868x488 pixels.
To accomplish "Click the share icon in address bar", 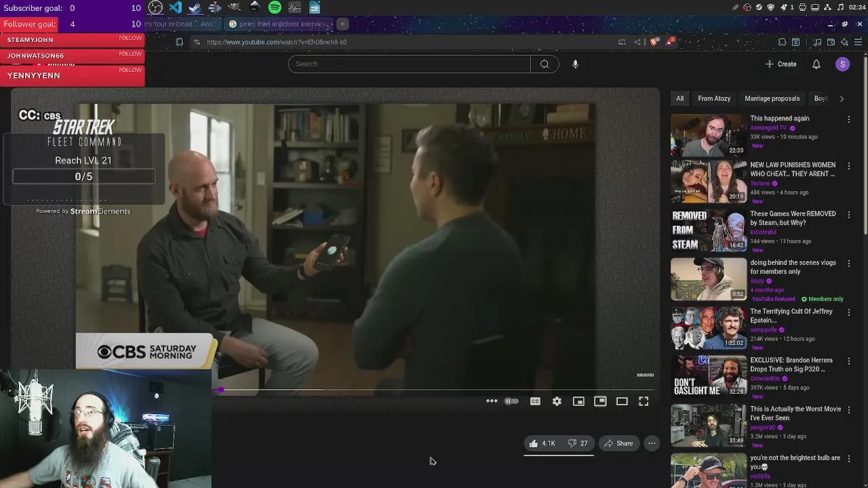I will coord(637,42).
